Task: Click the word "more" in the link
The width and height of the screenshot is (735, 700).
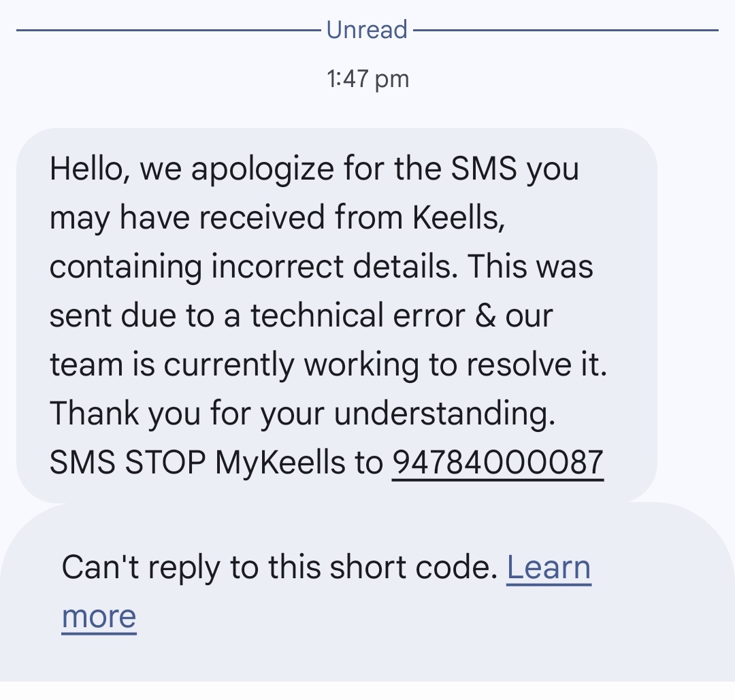Action: [99, 616]
